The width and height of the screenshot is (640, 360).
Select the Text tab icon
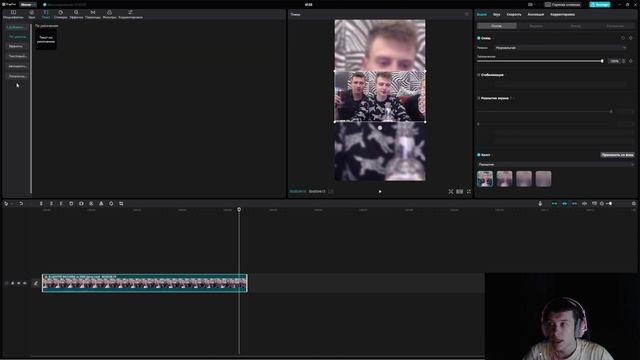click(46, 14)
